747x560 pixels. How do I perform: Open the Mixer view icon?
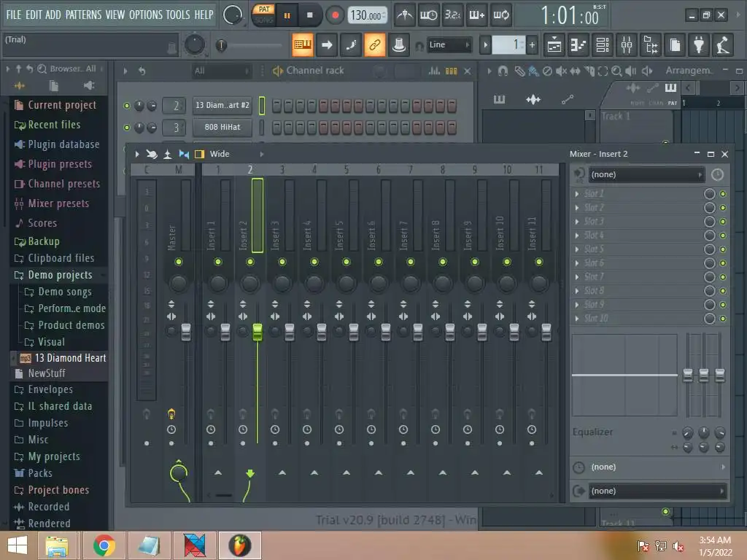(627, 45)
